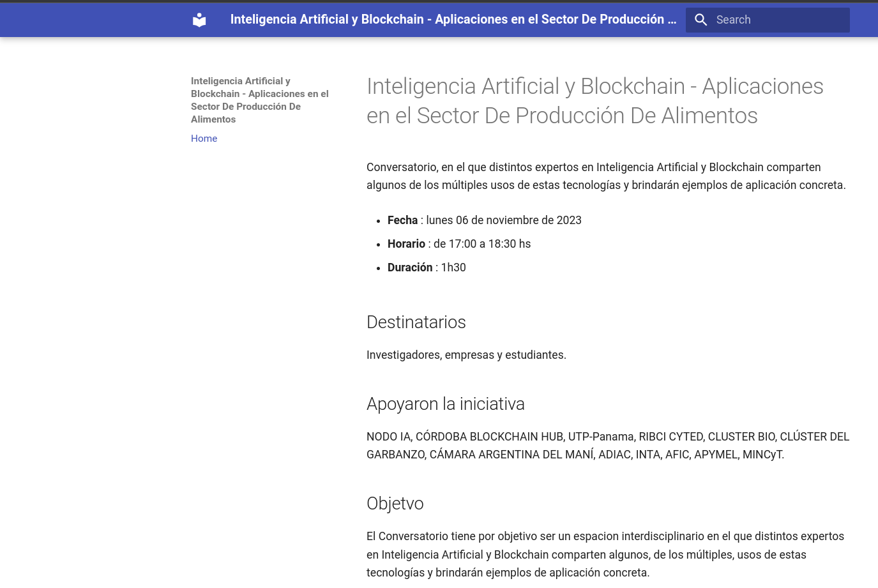Image resolution: width=878 pixels, height=588 pixels.
Task: Click the Apoyaron la iniciativa heading
Action: [445, 404]
